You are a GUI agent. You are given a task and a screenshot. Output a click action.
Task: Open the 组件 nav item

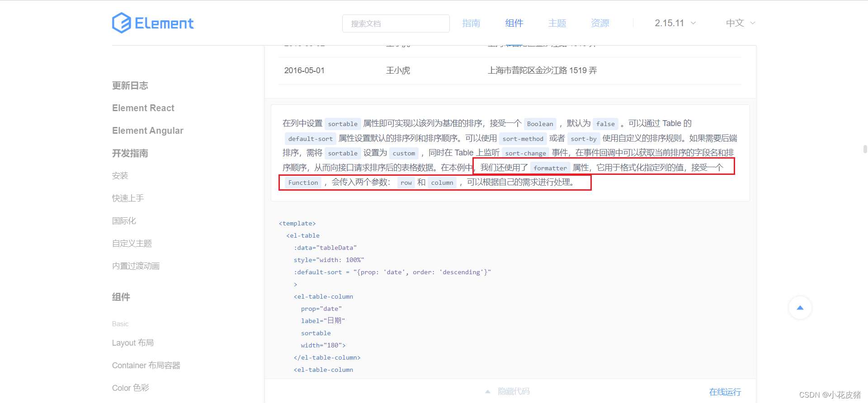(x=514, y=23)
